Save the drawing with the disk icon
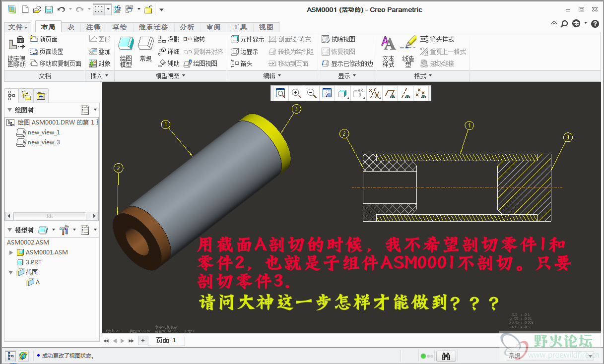The height and width of the screenshot is (364, 604). (49, 9)
